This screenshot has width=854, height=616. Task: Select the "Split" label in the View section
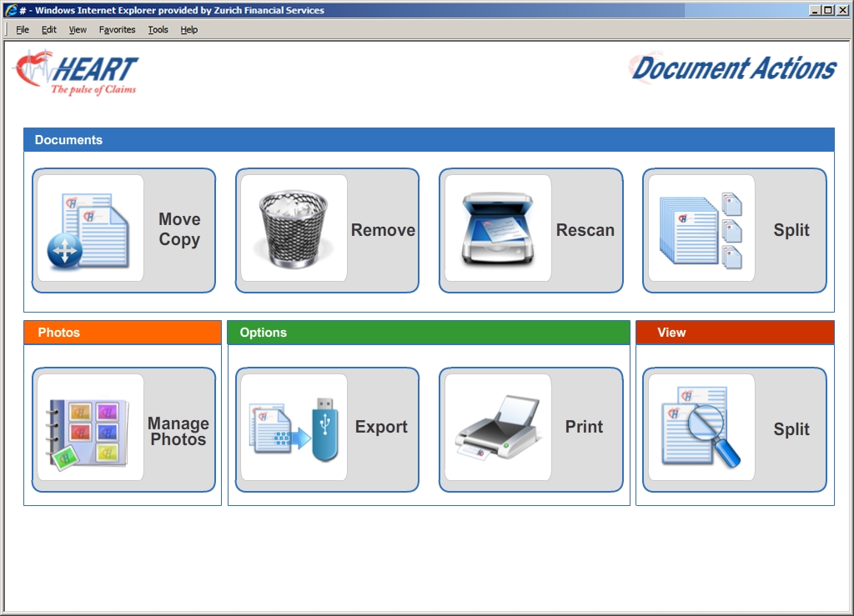click(791, 429)
